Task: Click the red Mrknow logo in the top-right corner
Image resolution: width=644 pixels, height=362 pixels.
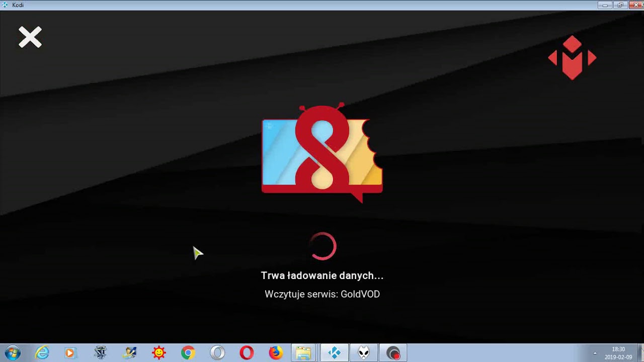Action: (x=572, y=57)
